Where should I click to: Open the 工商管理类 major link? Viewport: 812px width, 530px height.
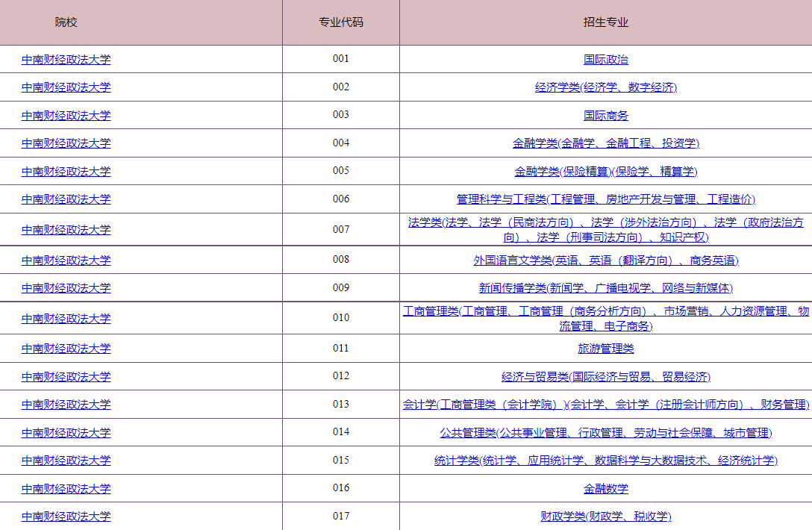click(x=605, y=319)
